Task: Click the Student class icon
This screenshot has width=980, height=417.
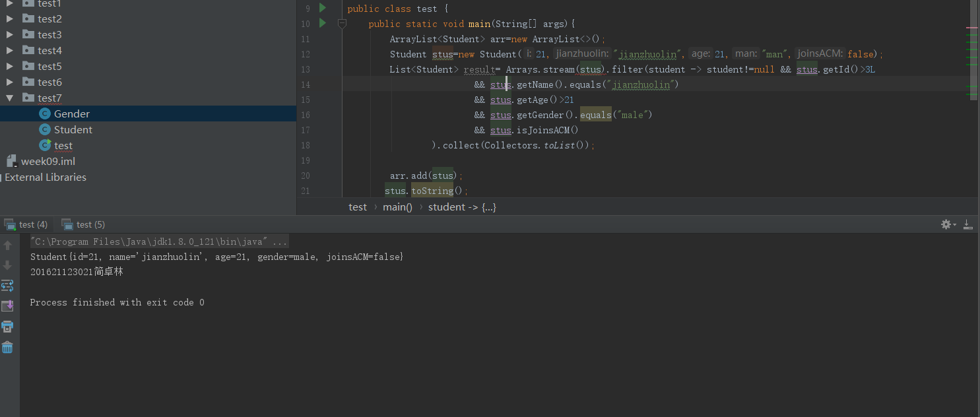Action: [45, 129]
